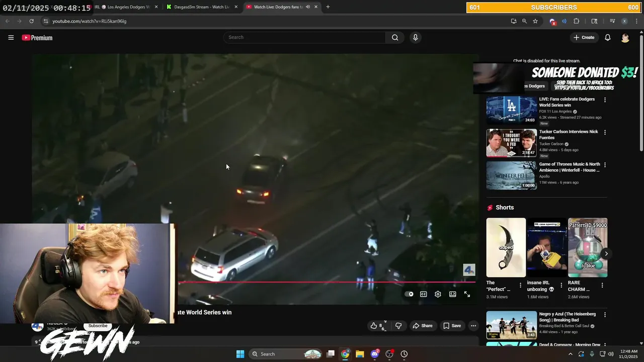Image resolution: width=644 pixels, height=362 pixels.
Task: Open options for Game of Thrones video
Action: (x=605, y=165)
